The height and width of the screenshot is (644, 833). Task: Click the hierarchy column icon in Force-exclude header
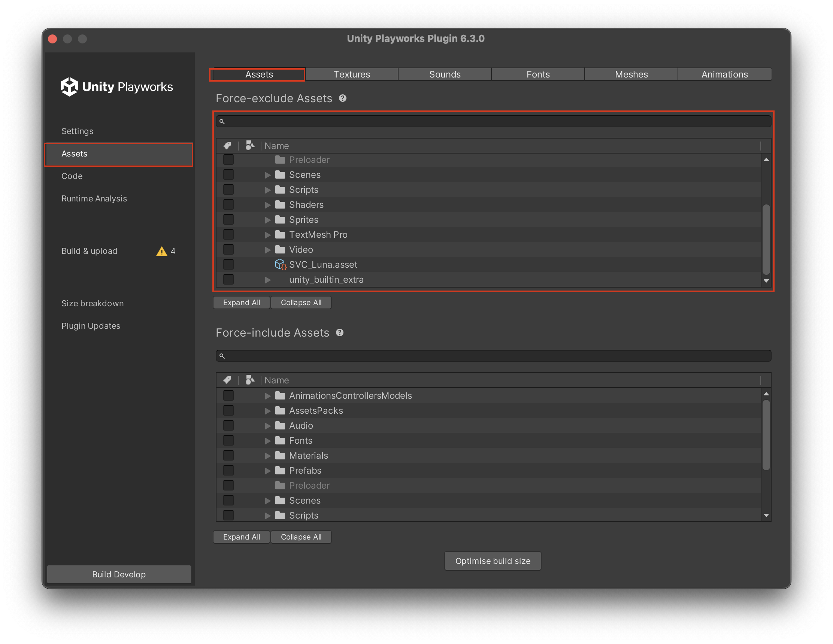tap(250, 146)
